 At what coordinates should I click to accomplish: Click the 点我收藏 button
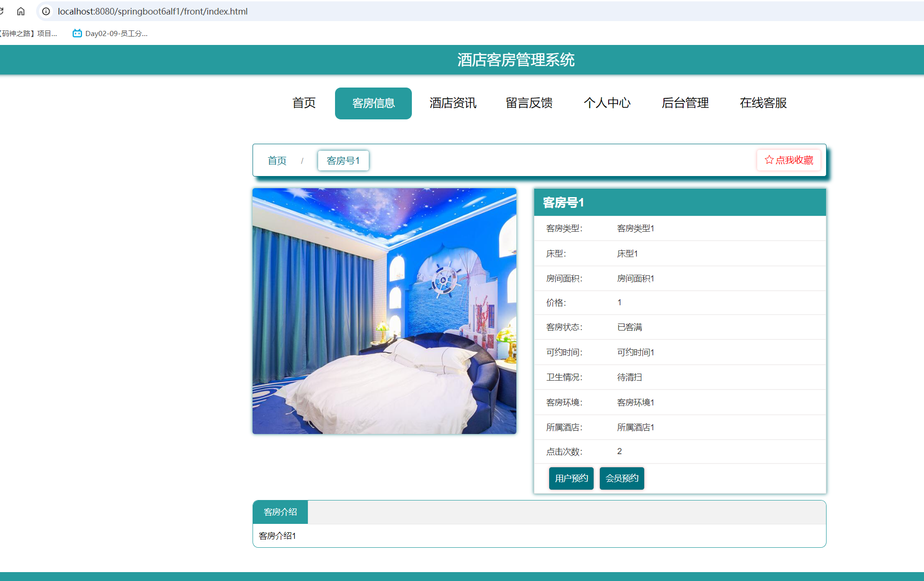click(x=789, y=160)
